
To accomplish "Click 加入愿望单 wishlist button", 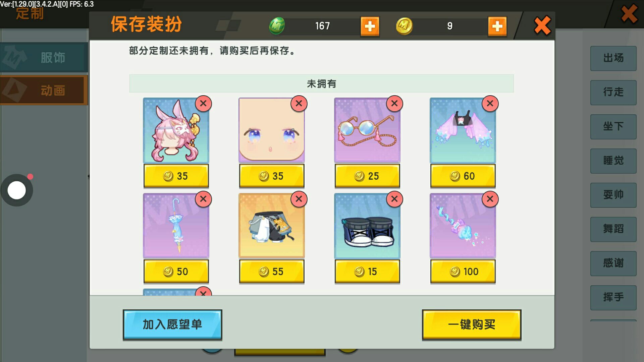I will tap(172, 324).
